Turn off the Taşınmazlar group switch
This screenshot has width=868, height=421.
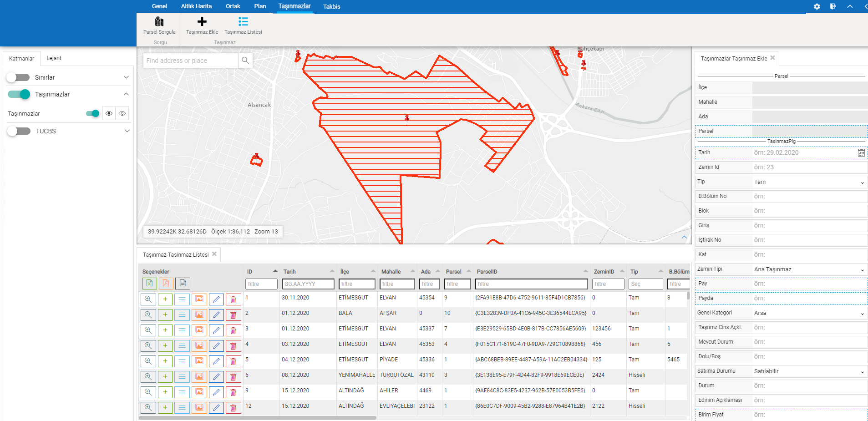click(x=19, y=94)
